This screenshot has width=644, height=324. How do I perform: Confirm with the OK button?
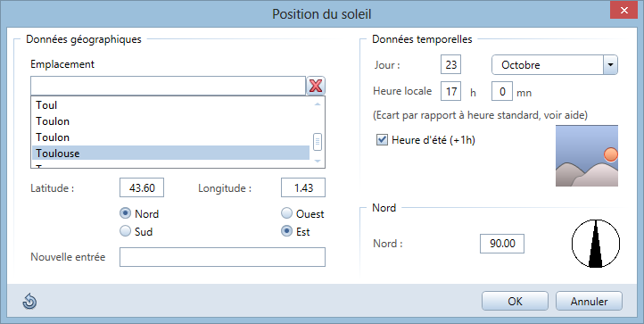click(x=515, y=302)
